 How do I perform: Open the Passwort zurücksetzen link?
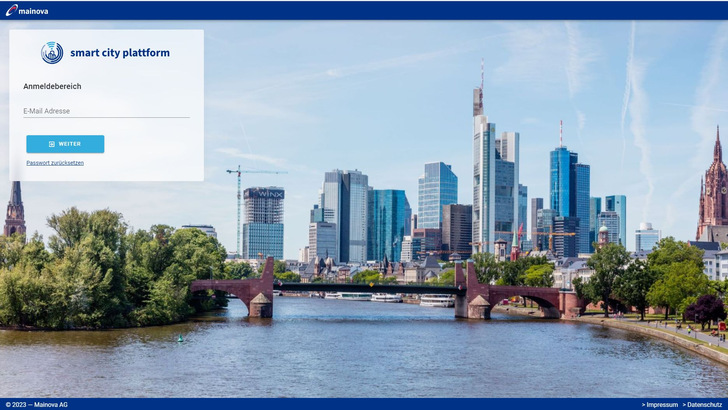click(55, 163)
